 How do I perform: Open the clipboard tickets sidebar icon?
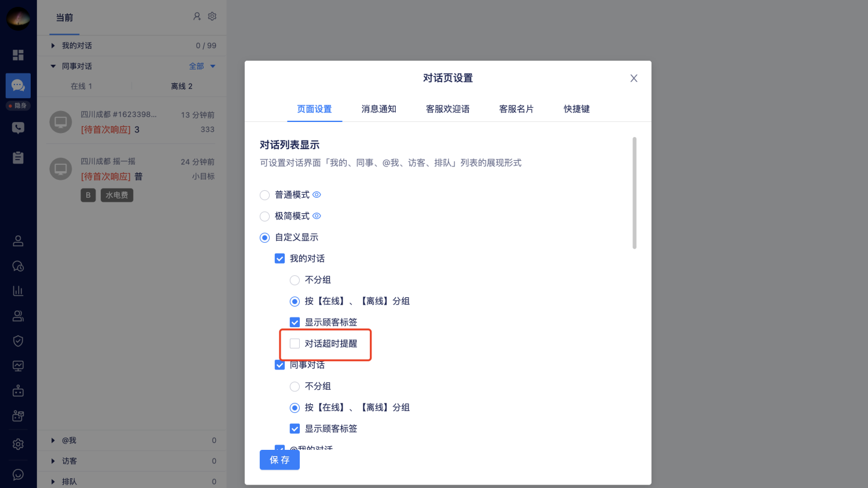(x=18, y=157)
